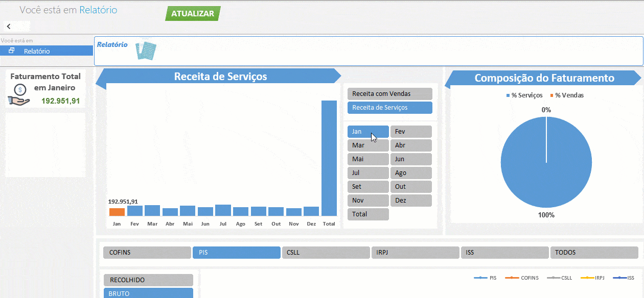Select the Total slicer button
Image resolution: width=644 pixels, height=298 pixels.
point(368,214)
